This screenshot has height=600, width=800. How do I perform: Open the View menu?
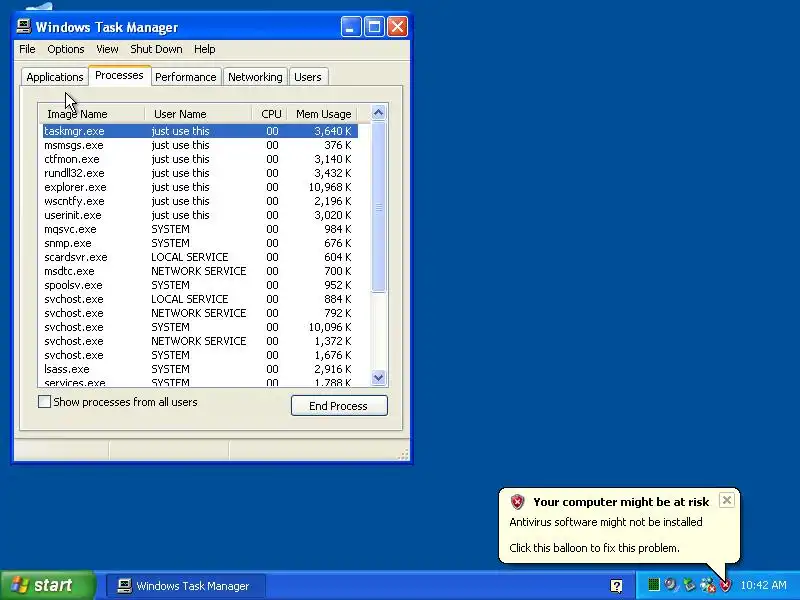107,49
